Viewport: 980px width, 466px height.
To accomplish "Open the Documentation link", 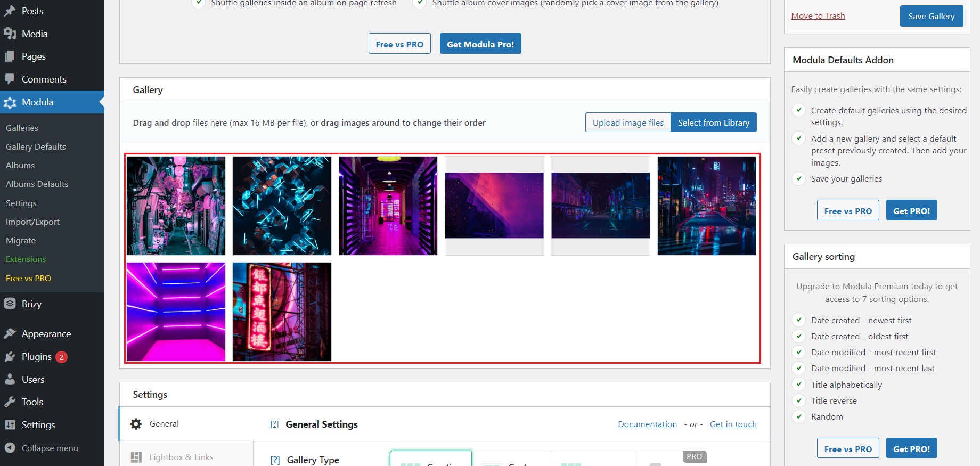I will [x=647, y=424].
